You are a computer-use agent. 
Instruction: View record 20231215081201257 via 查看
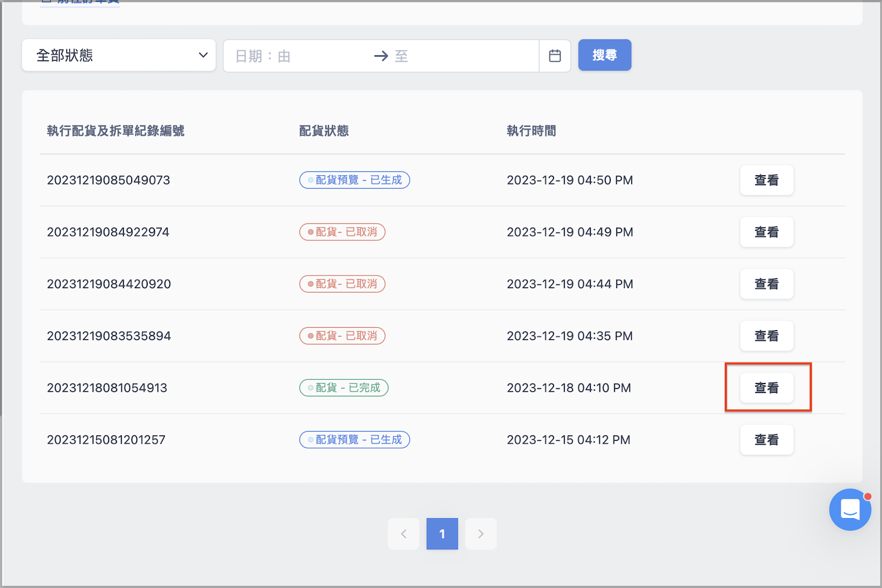[767, 440]
